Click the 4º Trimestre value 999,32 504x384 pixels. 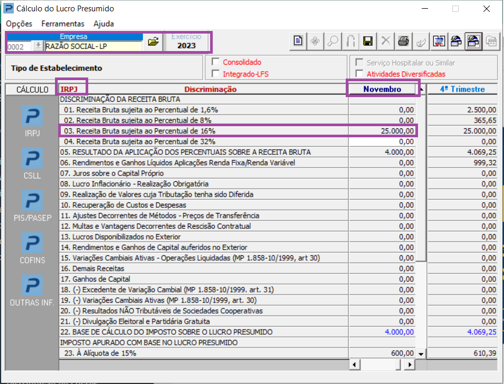[485, 163]
